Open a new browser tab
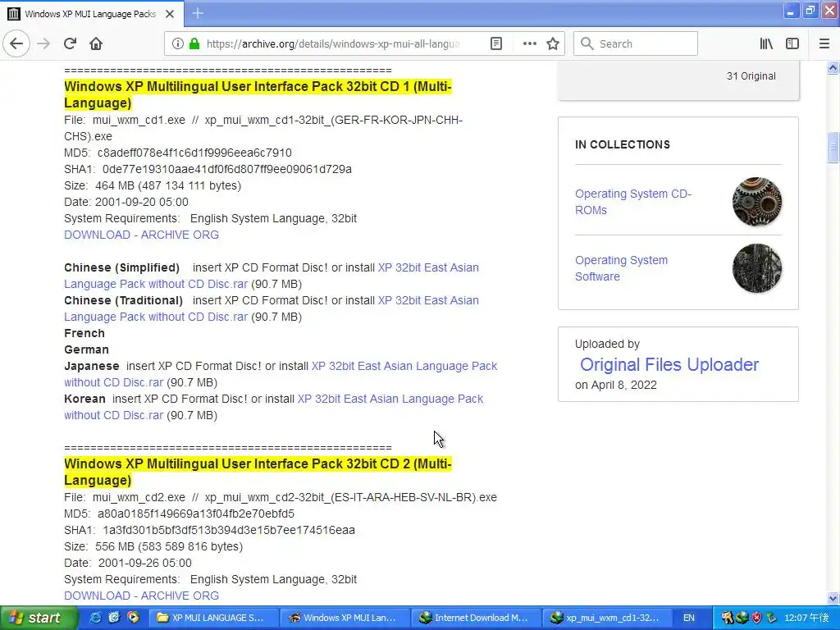The image size is (840, 630). click(197, 13)
